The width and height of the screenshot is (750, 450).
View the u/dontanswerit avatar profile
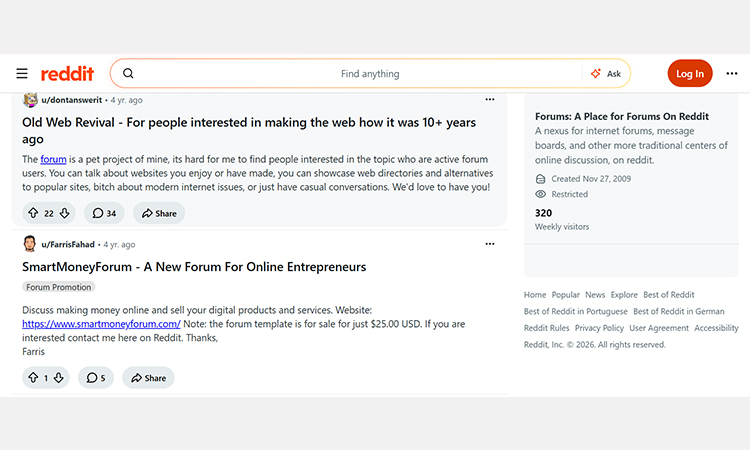click(x=30, y=99)
